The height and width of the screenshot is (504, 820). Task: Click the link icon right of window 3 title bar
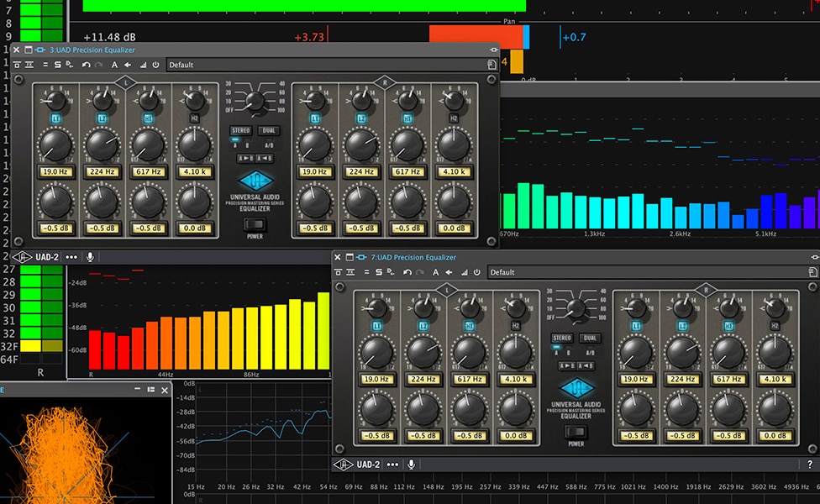click(x=493, y=50)
